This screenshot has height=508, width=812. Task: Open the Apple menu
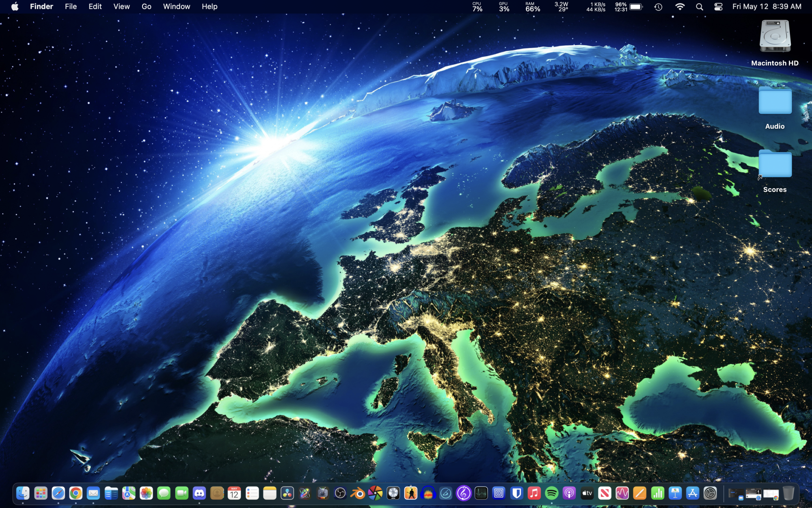15,7
